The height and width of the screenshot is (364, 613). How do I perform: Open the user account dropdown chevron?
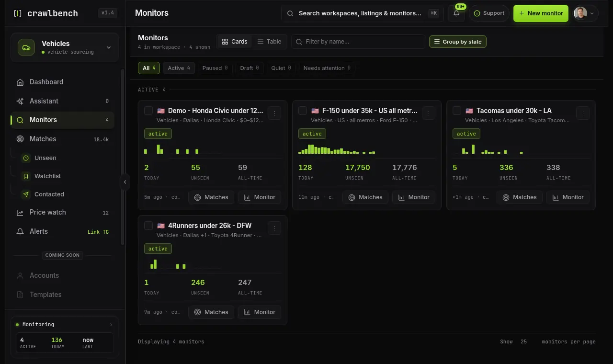[592, 13]
